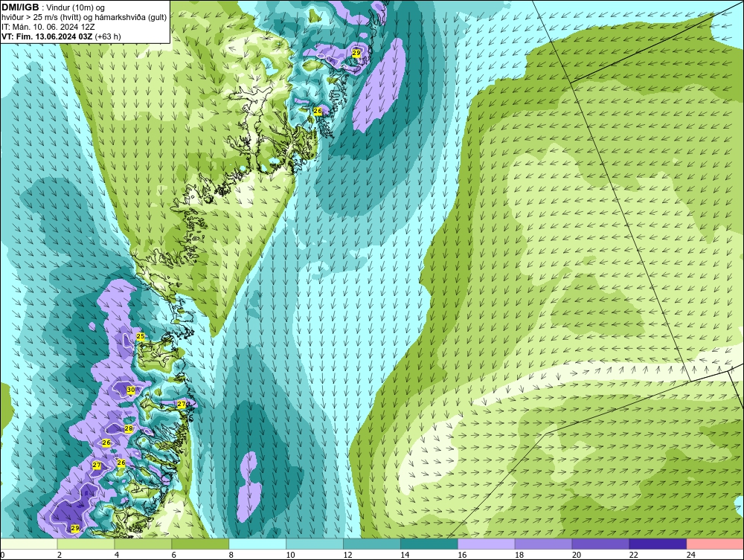Click the yellow gust label 25
The height and width of the screenshot is (560, 744).
141,336
